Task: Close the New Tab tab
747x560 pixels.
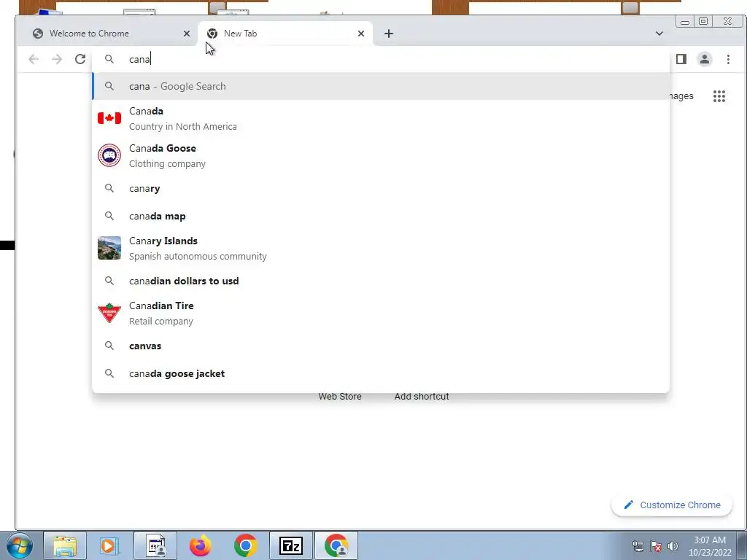Action: (x=360, y=34)
